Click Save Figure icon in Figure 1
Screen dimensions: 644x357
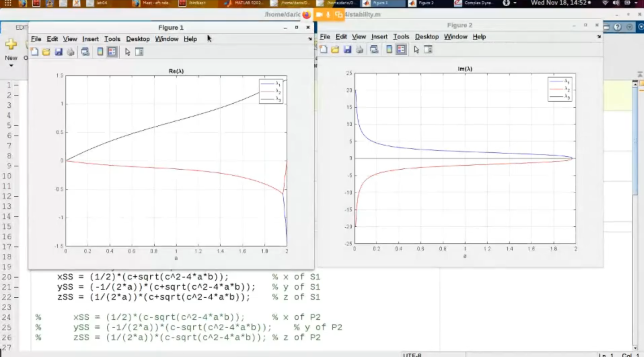[58, 52]
